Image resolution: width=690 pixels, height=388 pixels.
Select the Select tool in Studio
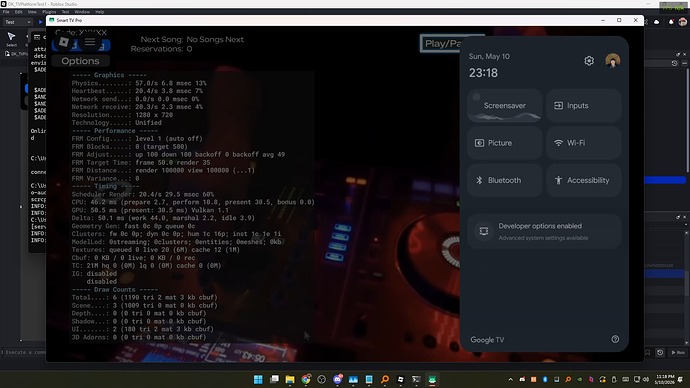(11, 39)
